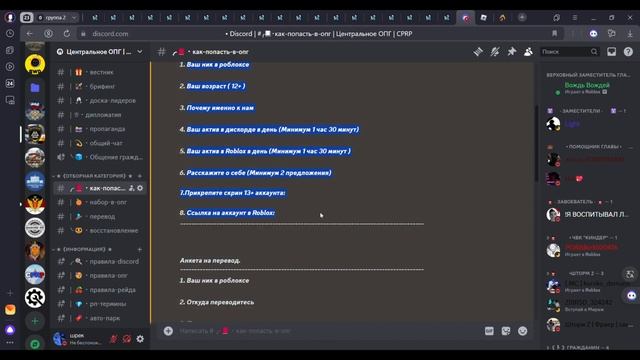Click the discord.com address bar
640x360 pixels.
tap(110, 34)
